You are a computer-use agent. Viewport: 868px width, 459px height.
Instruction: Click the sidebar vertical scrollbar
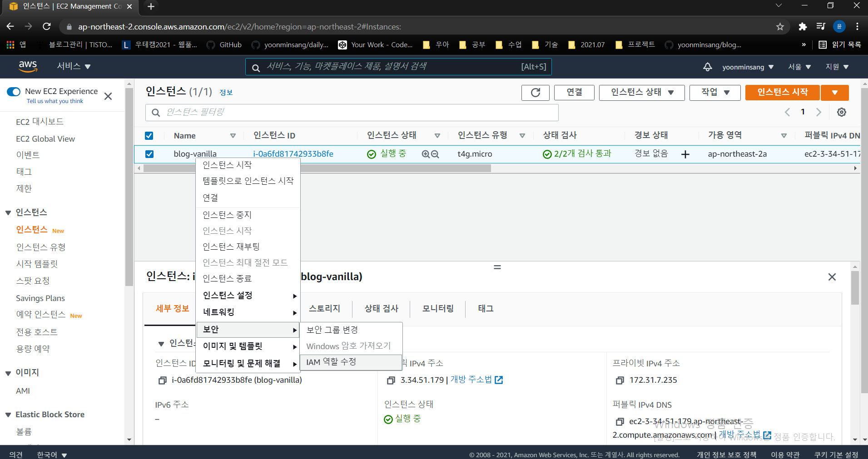point(129,187)
